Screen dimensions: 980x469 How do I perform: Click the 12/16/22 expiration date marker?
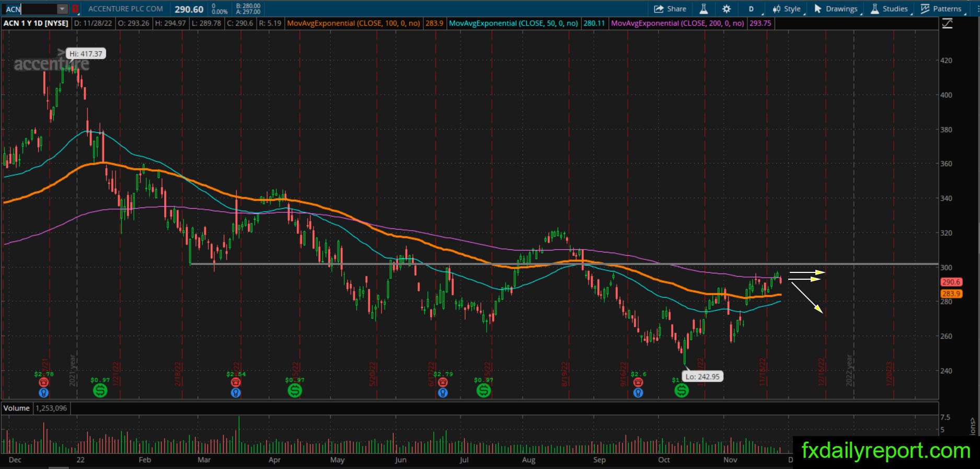(822, 371)
